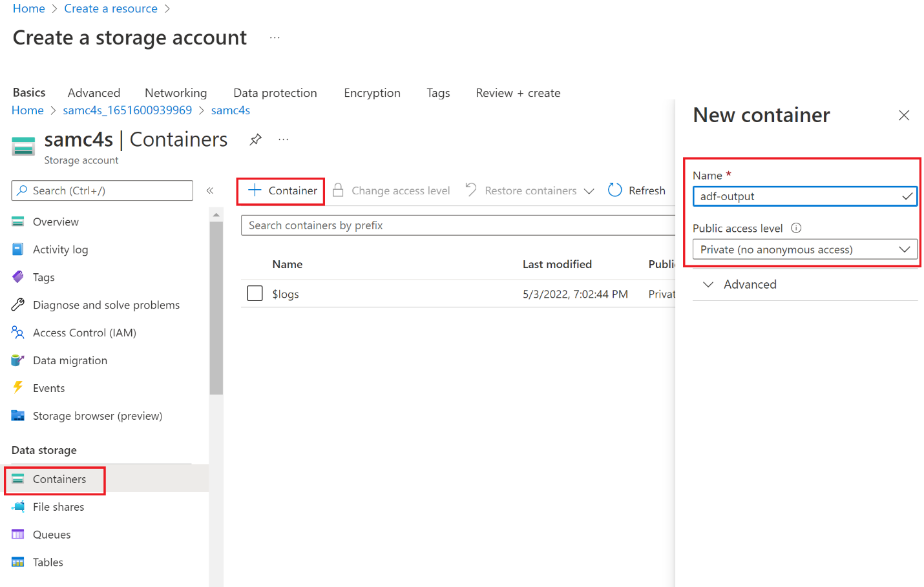This screenshot has width=924, height=587.
Task: Click the storage account icon beside samc4s title
Action: (x=23, y=146)
